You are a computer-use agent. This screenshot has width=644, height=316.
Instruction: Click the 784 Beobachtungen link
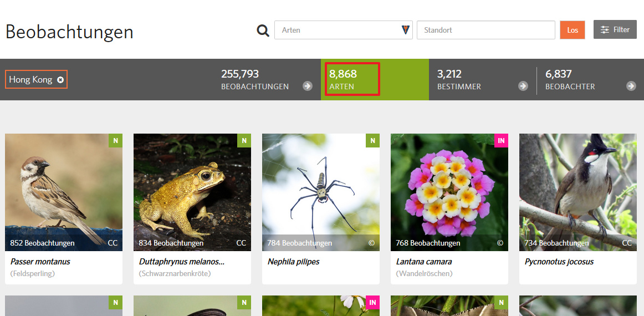click(x=299, y=243)
